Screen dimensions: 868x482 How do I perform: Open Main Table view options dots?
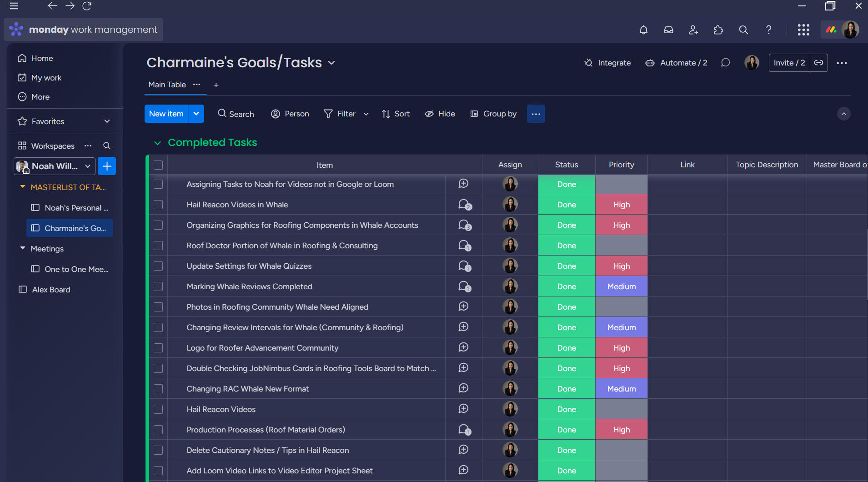(x=196, y=85)
